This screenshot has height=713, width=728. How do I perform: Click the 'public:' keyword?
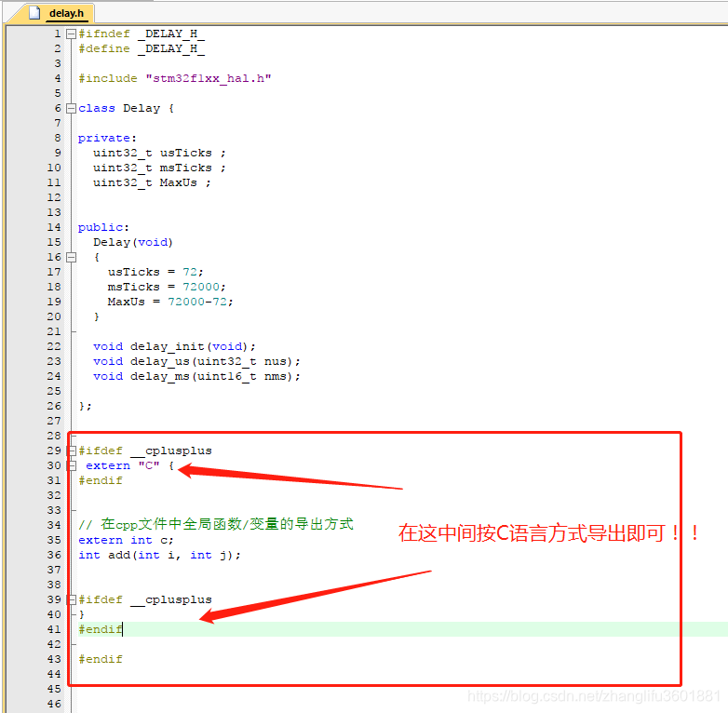point(103,227)
